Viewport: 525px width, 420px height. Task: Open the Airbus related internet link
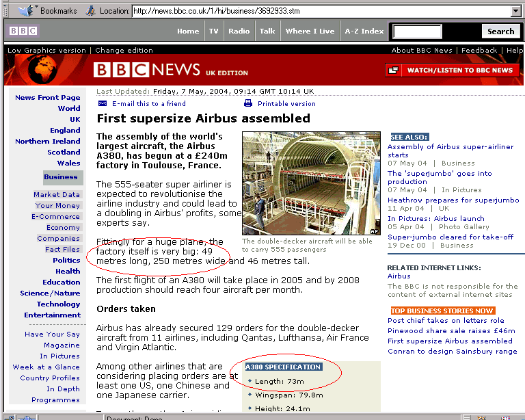click(x=399, y=276)
